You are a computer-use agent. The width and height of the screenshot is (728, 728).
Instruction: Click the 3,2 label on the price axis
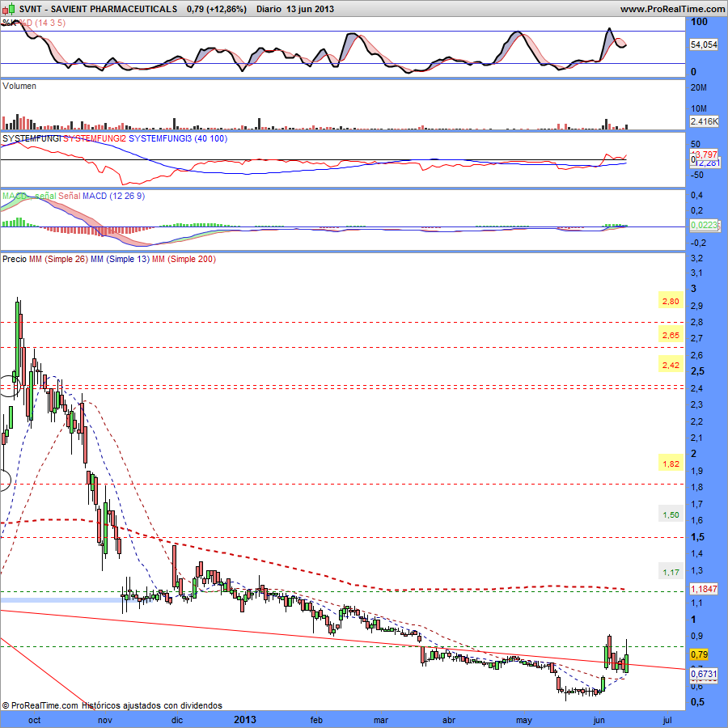697,258
